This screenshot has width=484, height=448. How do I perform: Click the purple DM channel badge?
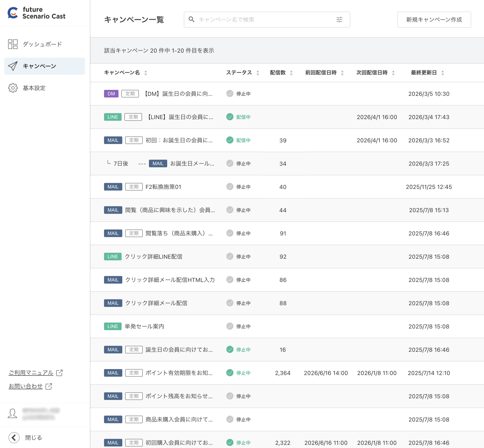coord(111,94)
